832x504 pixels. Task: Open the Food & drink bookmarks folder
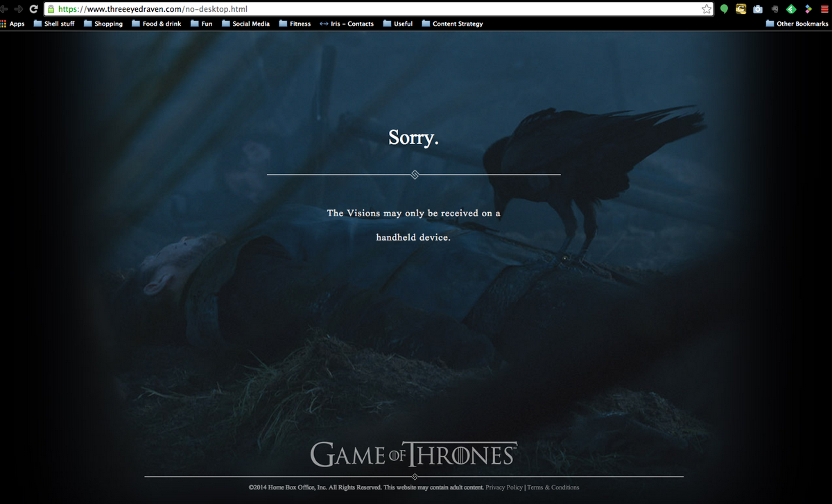pyautogui.click(x=157, y=24)
